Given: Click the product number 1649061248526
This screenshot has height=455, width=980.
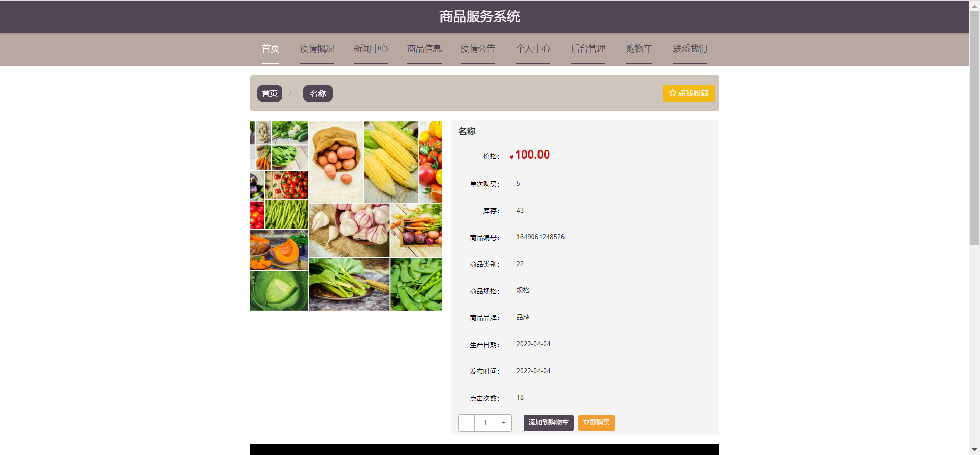Looking at the screenshot, I should coord(540,237).
